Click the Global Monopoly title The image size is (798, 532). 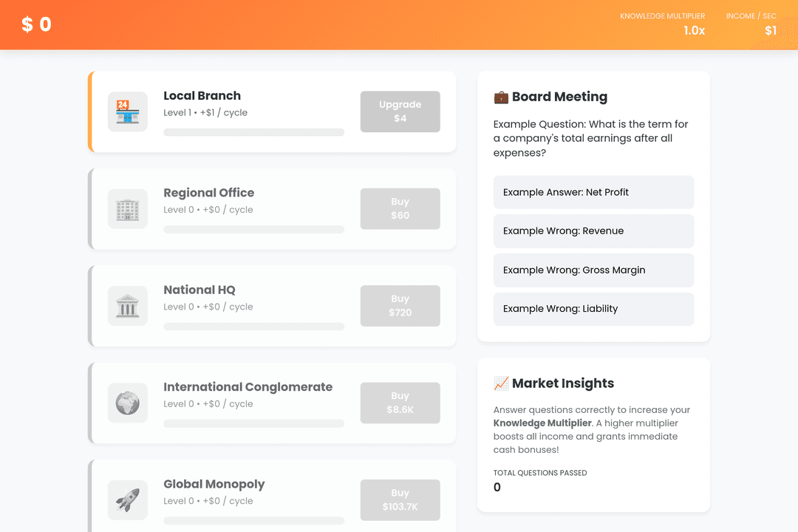click(214, 484)
